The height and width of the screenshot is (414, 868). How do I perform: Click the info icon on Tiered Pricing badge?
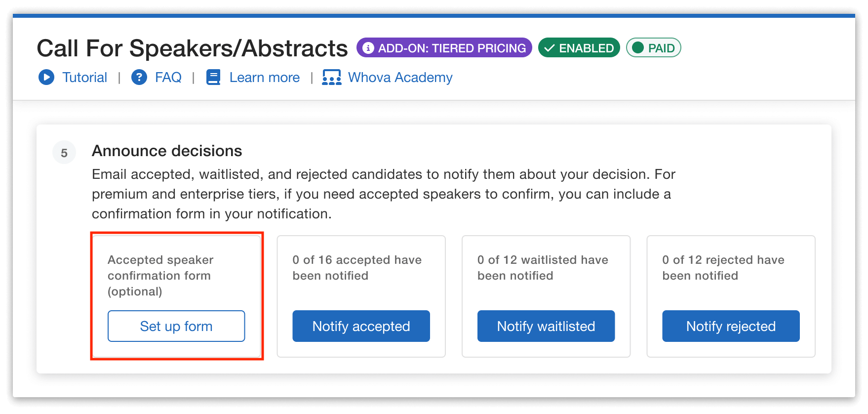click(x=368, y=47)
